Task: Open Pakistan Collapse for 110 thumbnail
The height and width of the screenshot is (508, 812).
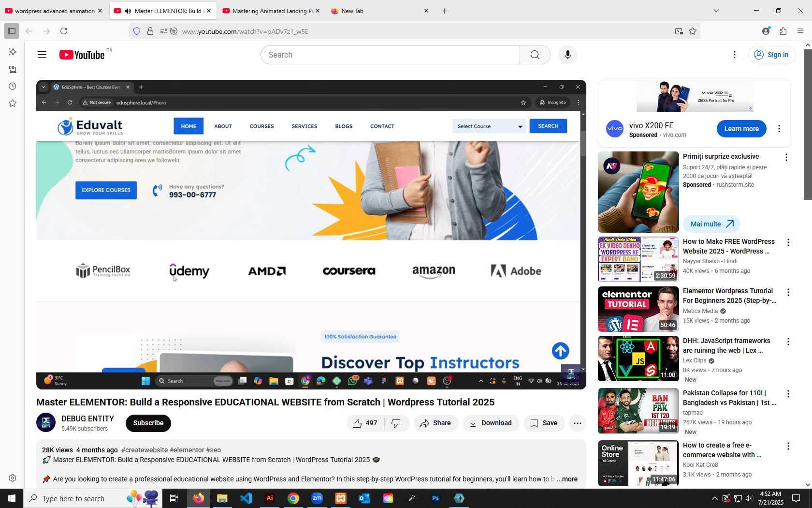Action: (638, 411)
